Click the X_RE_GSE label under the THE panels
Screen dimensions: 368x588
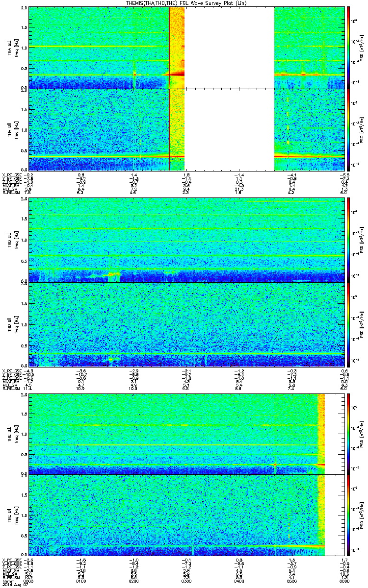tap(12, 559)
